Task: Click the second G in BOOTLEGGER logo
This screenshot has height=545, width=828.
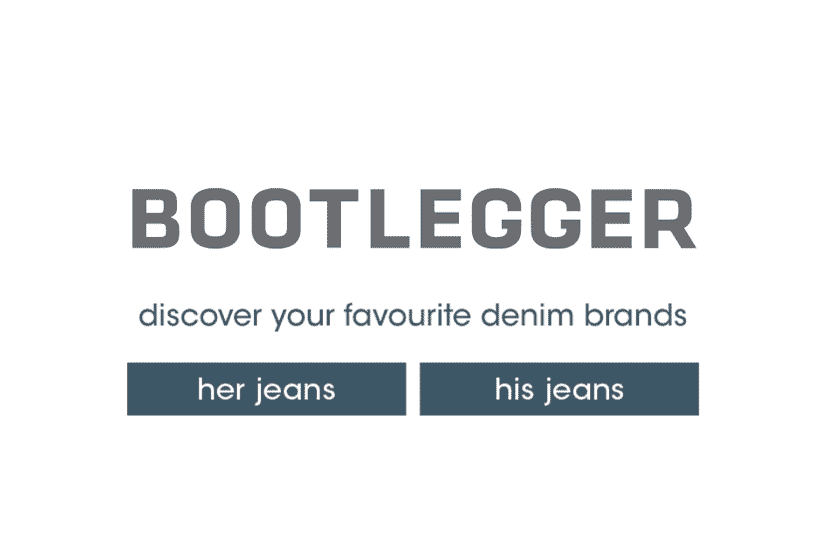Action: point(555,219)
